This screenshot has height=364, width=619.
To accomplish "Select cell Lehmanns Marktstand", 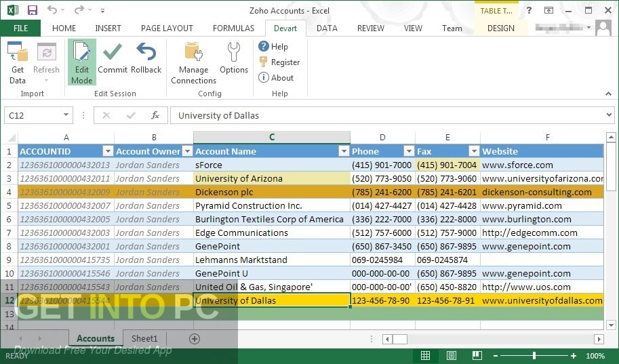I will click(x=272, y=260).
